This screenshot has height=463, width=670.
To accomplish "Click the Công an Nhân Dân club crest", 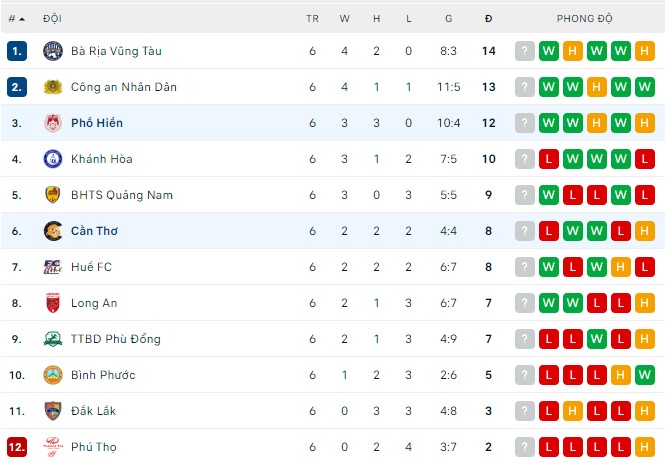I will [52, 87].
